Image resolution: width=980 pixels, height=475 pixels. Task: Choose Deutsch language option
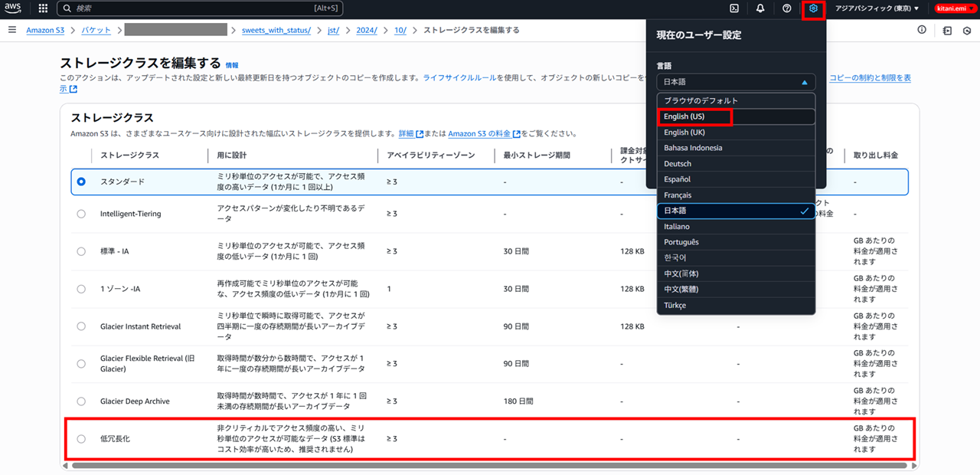coord(736,164)
